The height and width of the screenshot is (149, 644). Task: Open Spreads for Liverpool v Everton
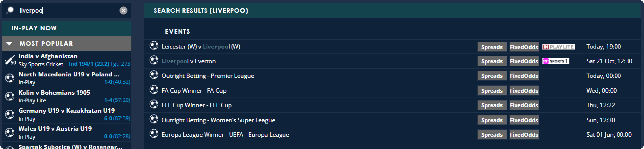tap(491, 61)
